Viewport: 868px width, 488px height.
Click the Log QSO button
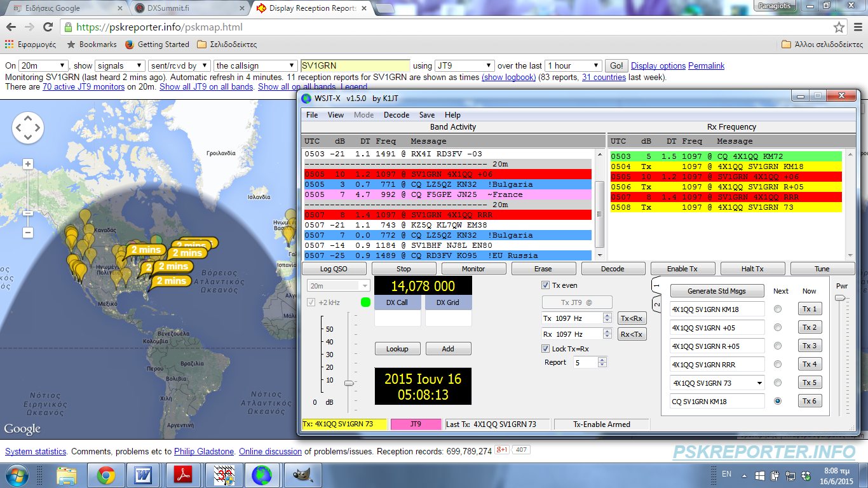(334, 269)
